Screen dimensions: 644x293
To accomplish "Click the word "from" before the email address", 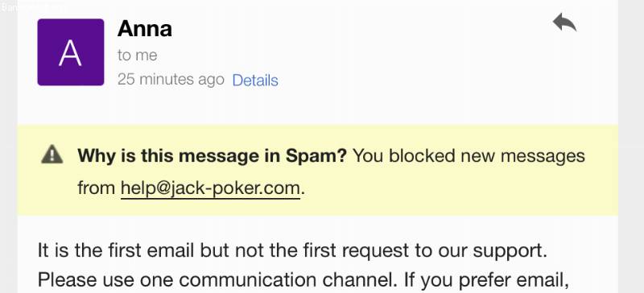I will [97, 188].
